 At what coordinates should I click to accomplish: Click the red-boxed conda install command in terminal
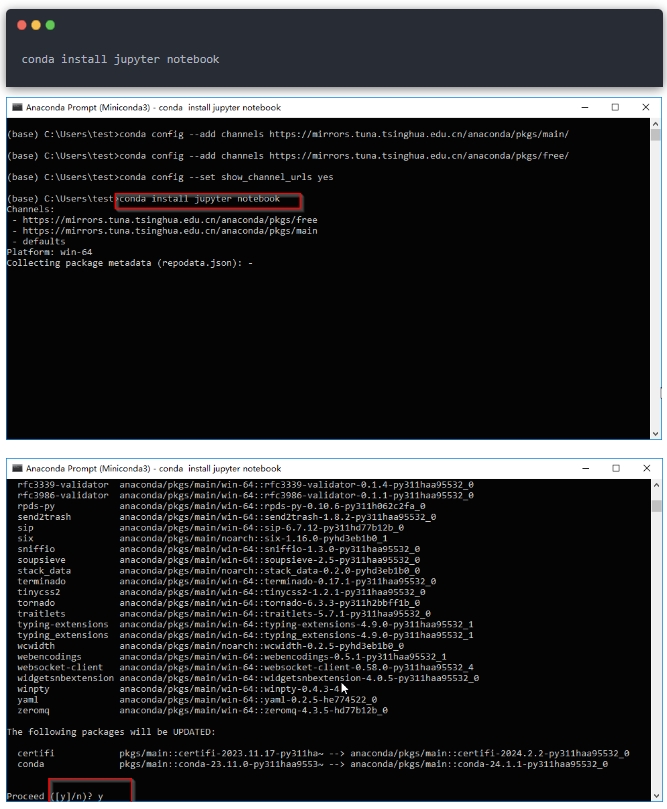click(208, 199)
